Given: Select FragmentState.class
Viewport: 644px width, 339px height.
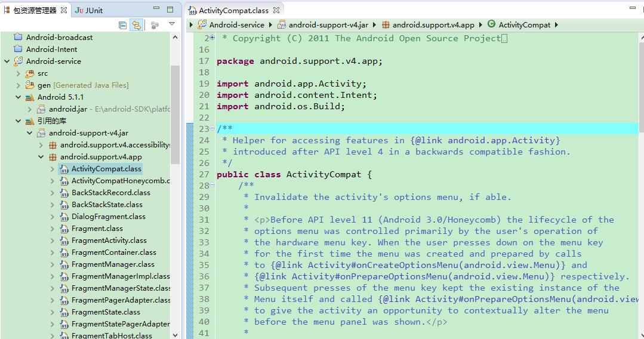Looking at the screenshot, I should pyautogui.click(x=106, y=312).
